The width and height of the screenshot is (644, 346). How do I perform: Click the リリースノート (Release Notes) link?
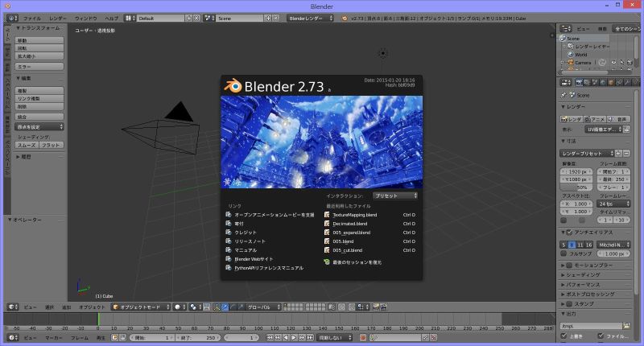[x=250, y=241]
